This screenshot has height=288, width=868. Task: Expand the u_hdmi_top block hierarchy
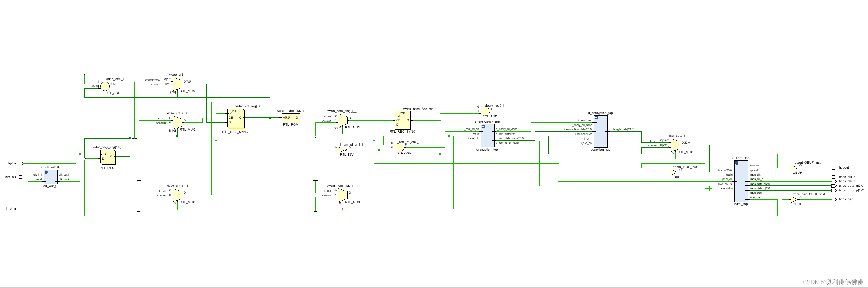click(x=737, y=163)
